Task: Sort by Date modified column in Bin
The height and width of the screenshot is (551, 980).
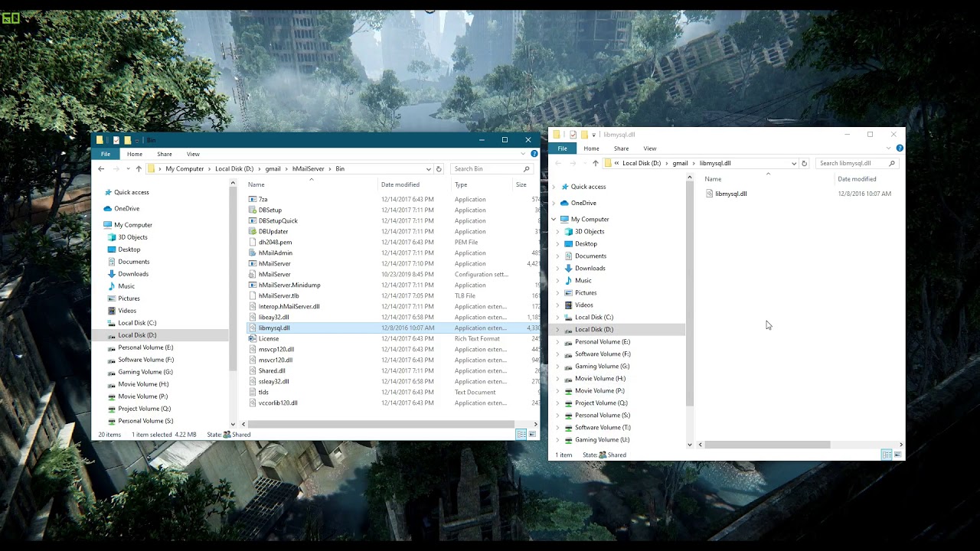Action: [x=400, y=184]
